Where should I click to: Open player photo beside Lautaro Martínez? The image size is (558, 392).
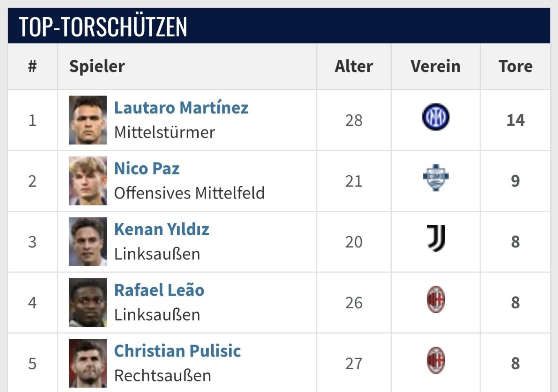click(88, 120)
